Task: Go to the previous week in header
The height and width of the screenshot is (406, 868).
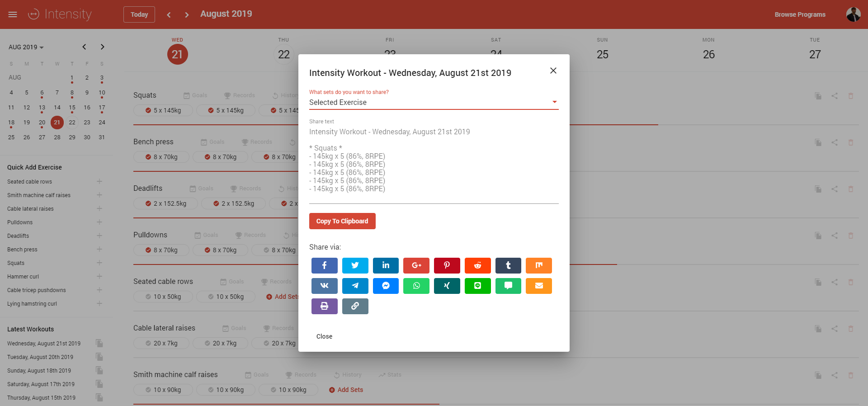Action: click(169, 14)
